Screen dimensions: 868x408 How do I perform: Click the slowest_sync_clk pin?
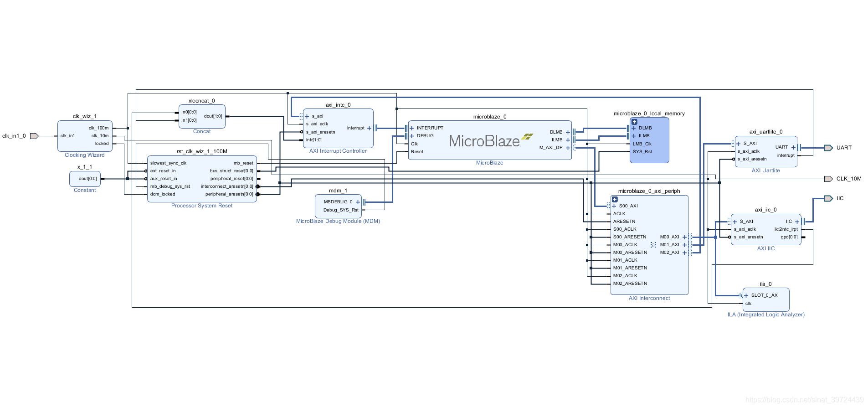click(168, 163)
